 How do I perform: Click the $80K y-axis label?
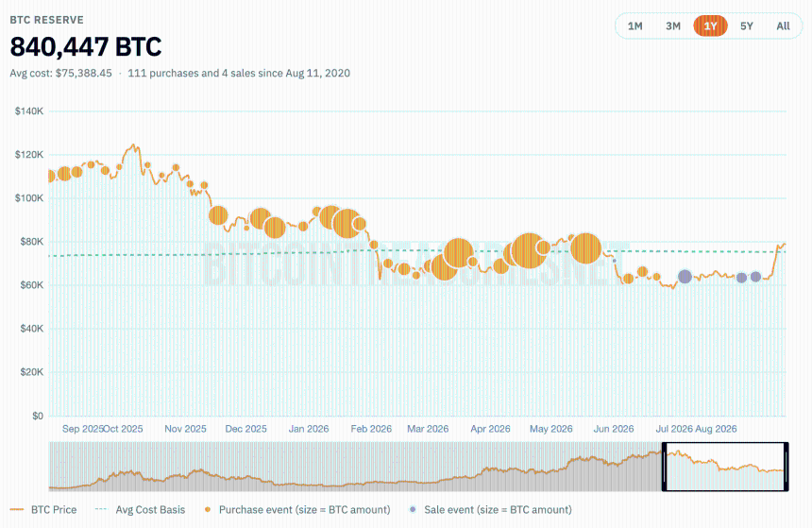point(31,242)
